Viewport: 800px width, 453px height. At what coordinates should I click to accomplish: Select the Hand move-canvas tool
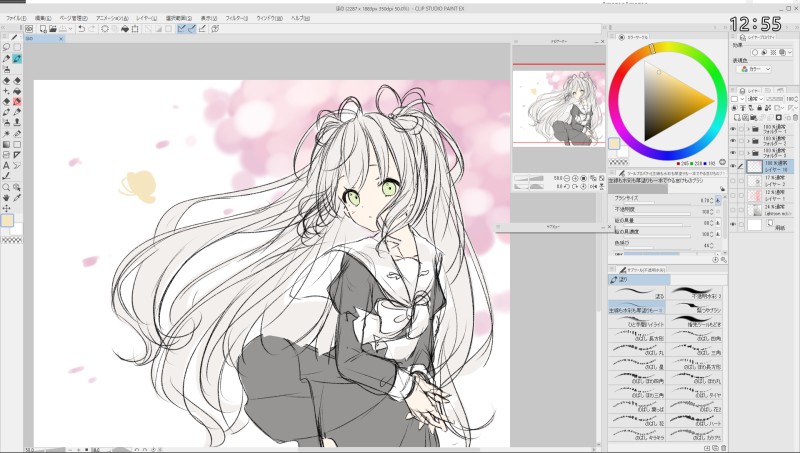(x=6, y=198)
